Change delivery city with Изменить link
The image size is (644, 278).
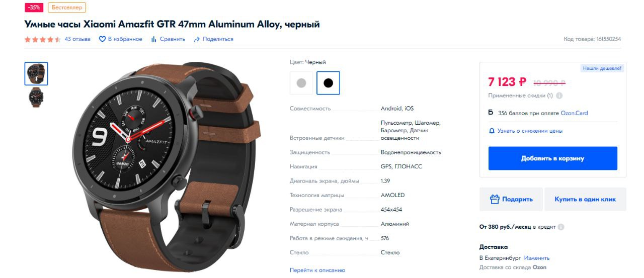[x=537, y=258]
